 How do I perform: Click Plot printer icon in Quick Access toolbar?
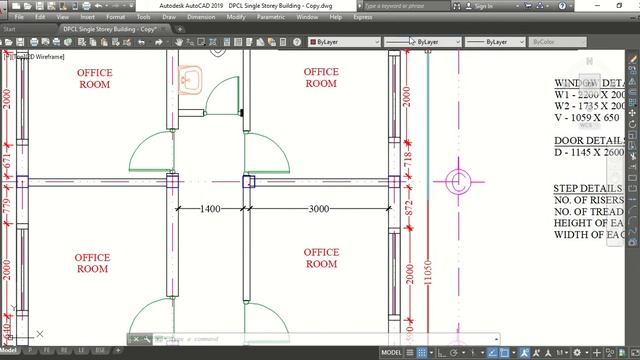point(87,6)
